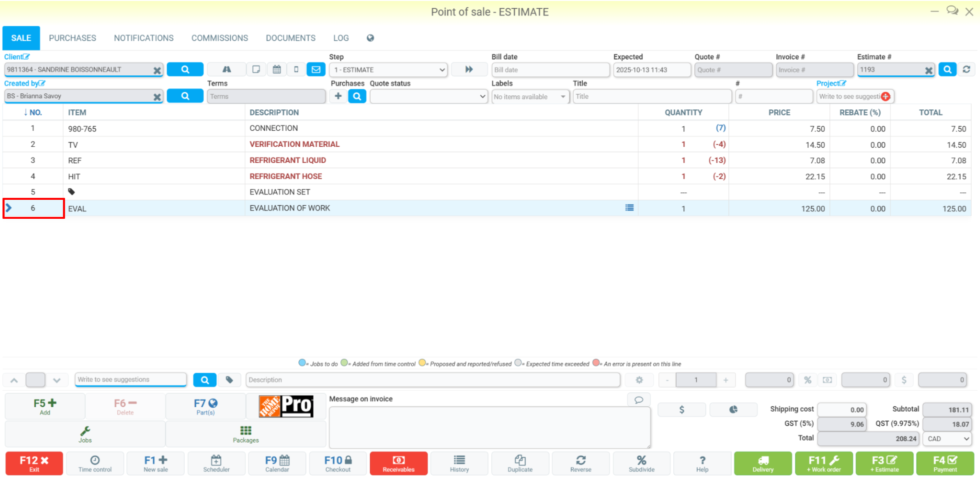The width and height of the screenshot is (980, 478).
Task: Click the red Receivables button
Action: pos(398,464)
